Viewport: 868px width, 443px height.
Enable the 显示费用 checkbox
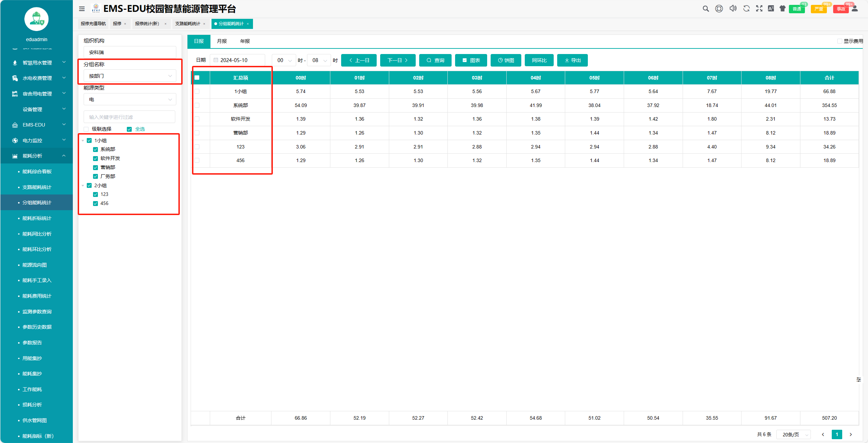(840, 41)
